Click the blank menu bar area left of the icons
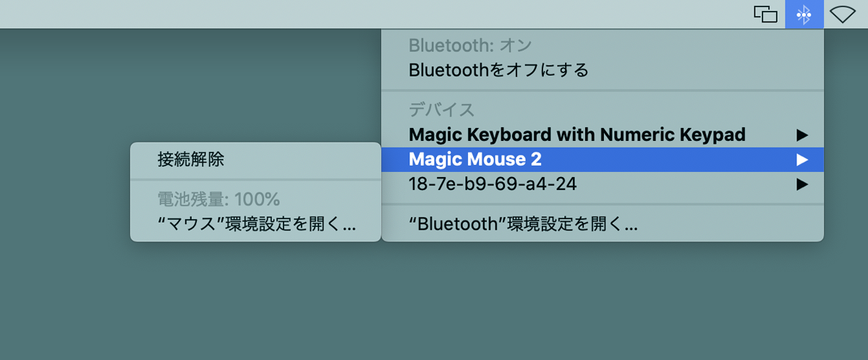 click(362, 14)
